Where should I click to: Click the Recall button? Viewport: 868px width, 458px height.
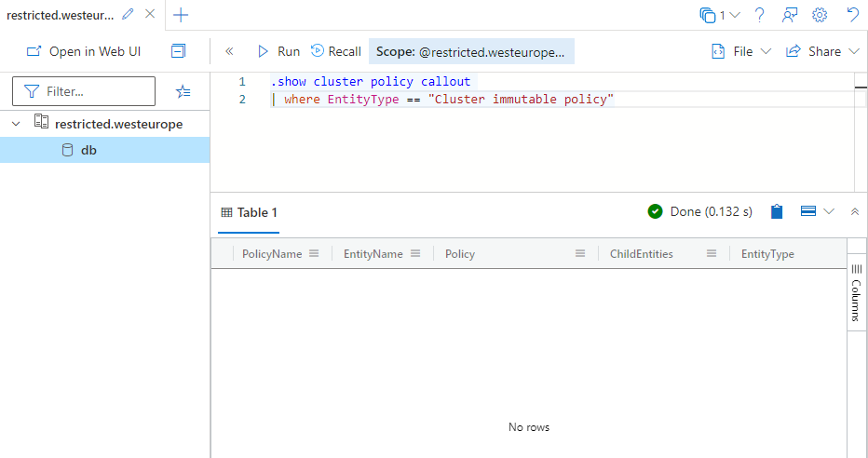click(336, 51)
